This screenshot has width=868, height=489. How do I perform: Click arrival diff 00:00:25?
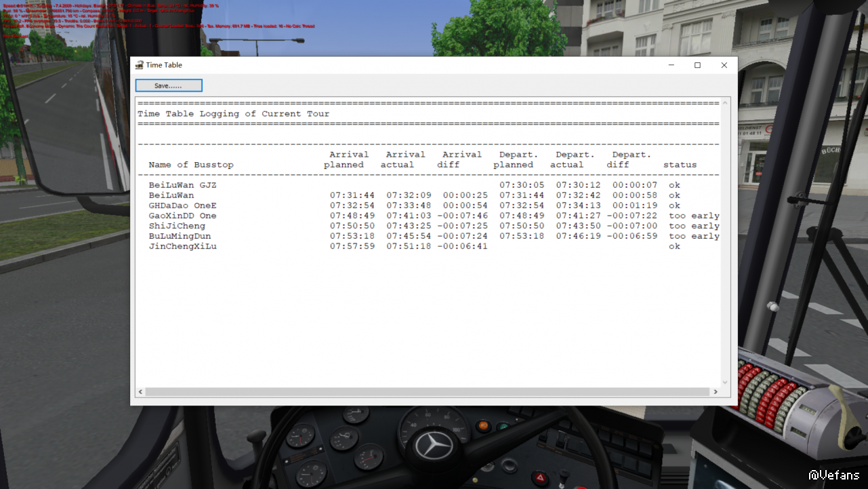[466, 195]
